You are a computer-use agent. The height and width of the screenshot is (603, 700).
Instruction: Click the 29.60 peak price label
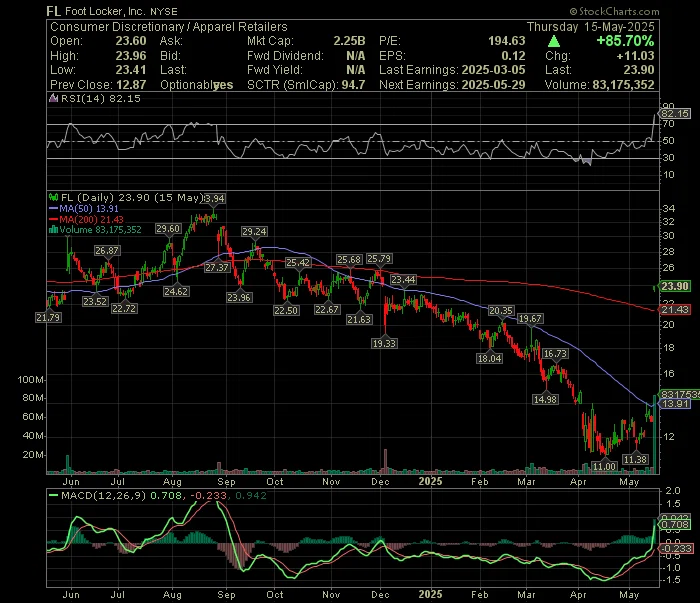coord(168,229)
